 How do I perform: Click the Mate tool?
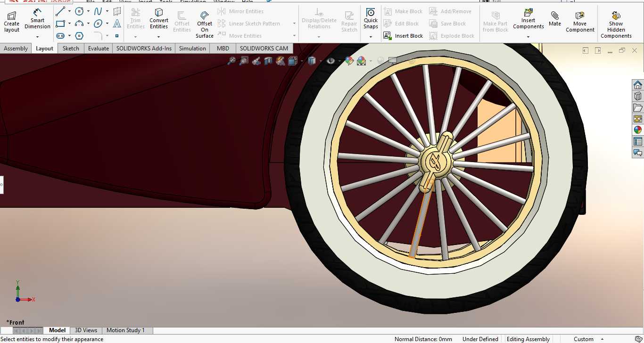coord(555,19)
